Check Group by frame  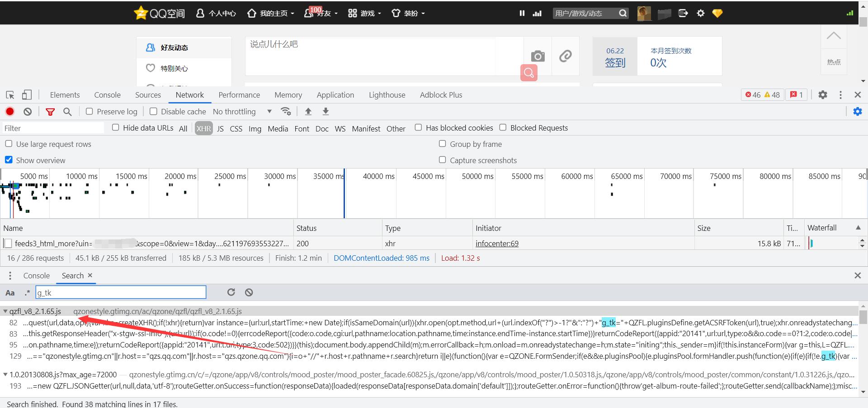point(442,144)
